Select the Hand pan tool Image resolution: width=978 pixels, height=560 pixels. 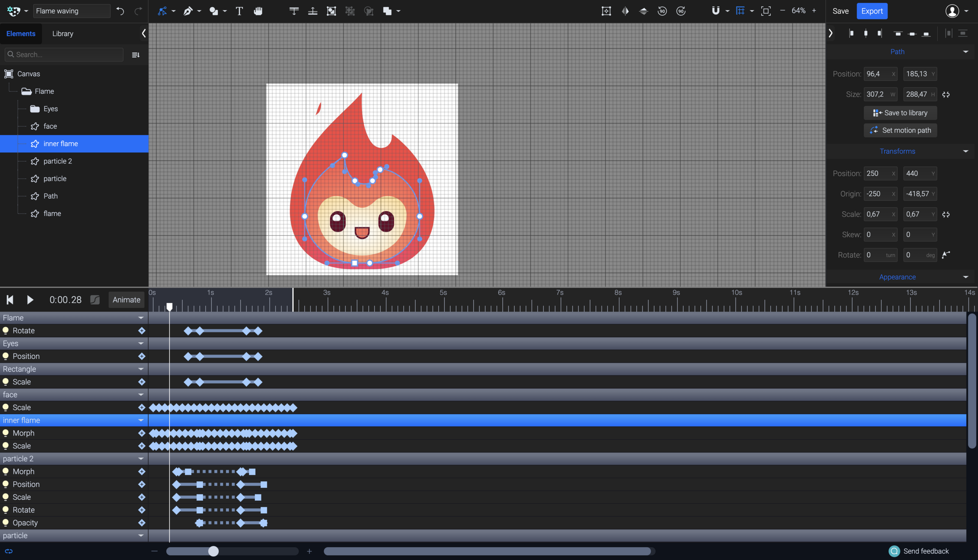tap(258, 11)
